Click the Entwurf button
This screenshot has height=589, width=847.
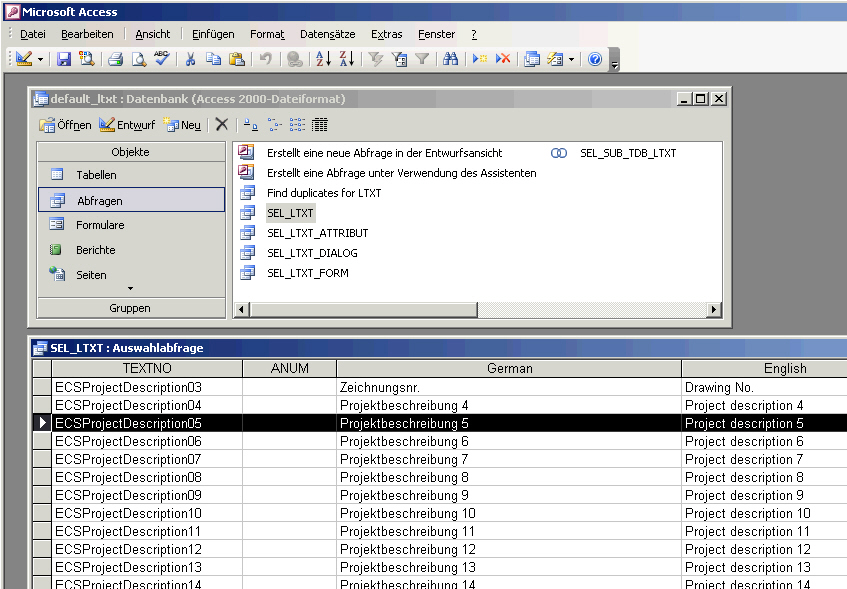(x=127, y=125)
